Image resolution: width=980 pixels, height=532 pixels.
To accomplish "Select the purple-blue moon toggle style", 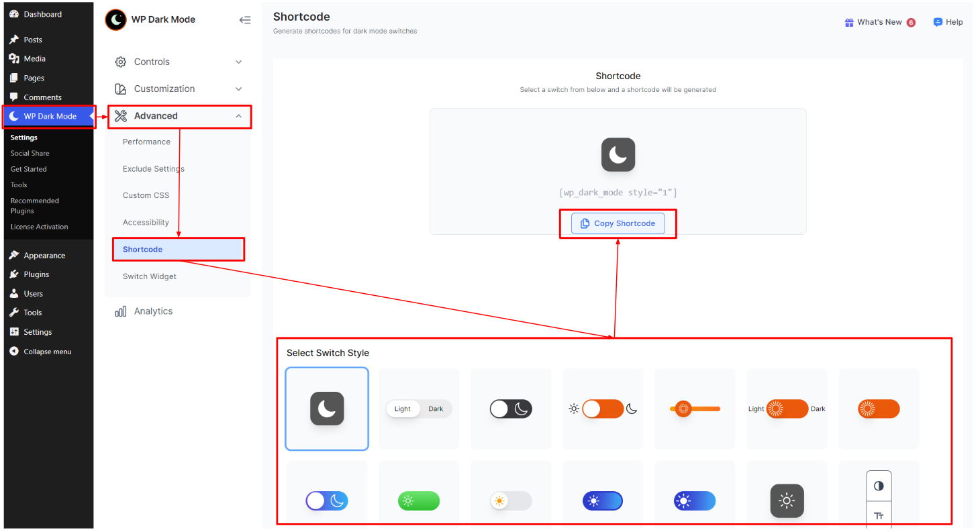I will [x=327, y=500].
